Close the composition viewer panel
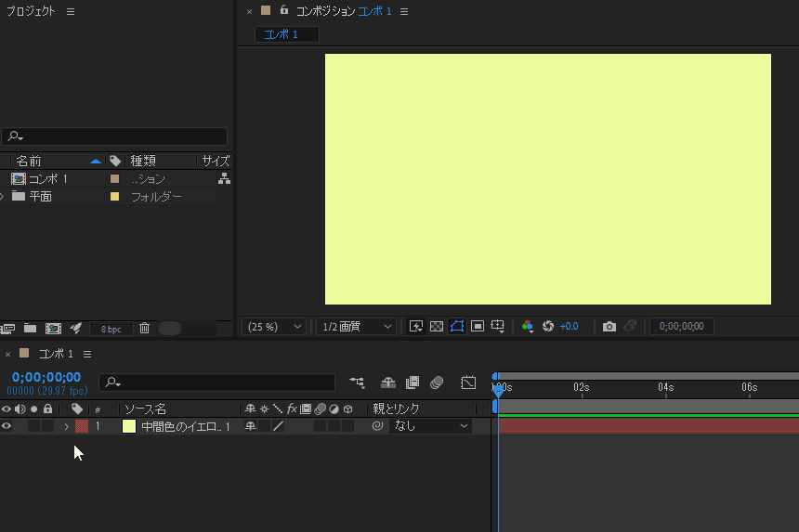Screen dimensions: 799x532 coord(249,12)
